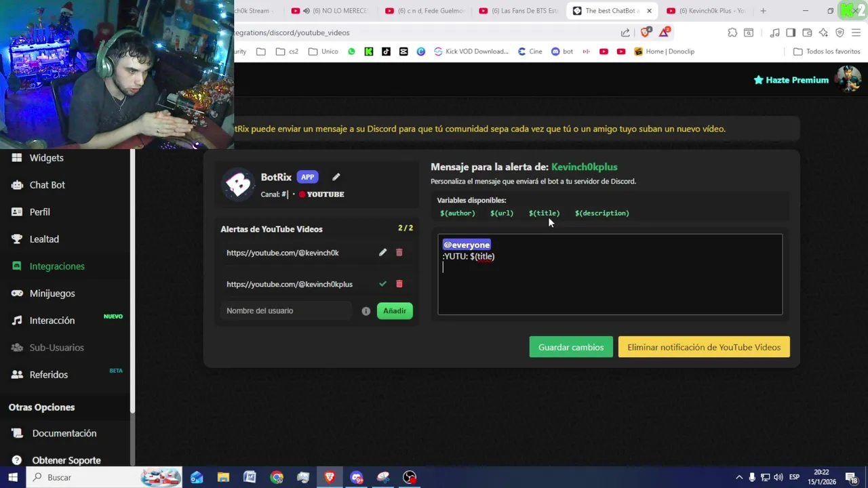Go to the Perfil page
The height and width of the screenshot is (488, 868).
click(x=39, y=212)
